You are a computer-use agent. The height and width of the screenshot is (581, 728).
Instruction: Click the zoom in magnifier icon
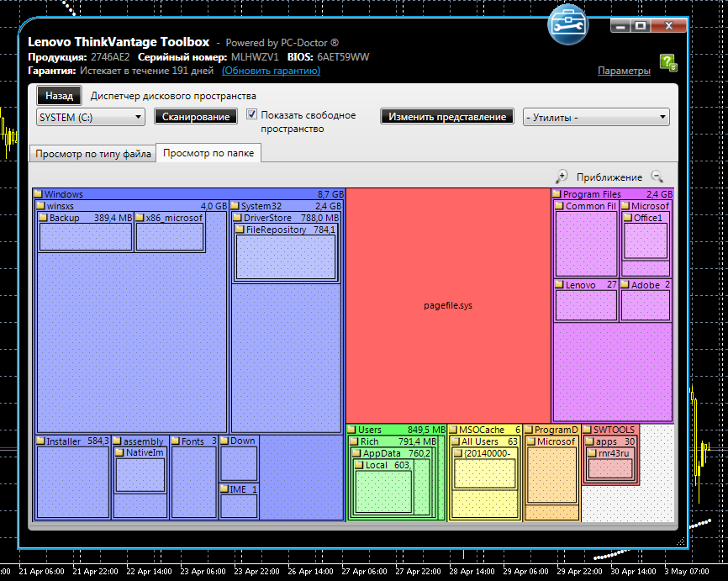562,177
